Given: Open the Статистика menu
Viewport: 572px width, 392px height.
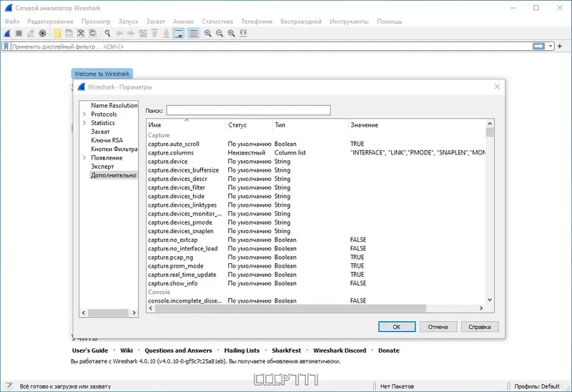Looking at the screenshot, I should tap(217, 21).
